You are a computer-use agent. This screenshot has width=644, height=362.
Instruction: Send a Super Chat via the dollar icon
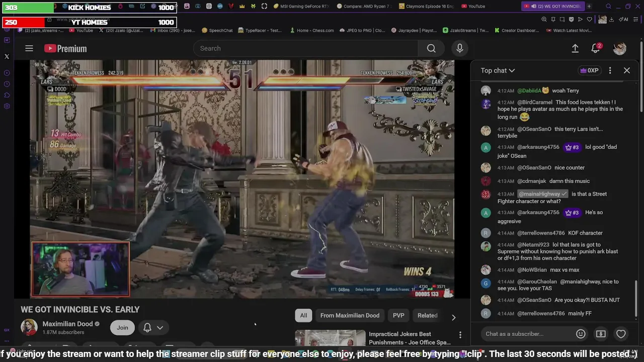click(601, 334)
